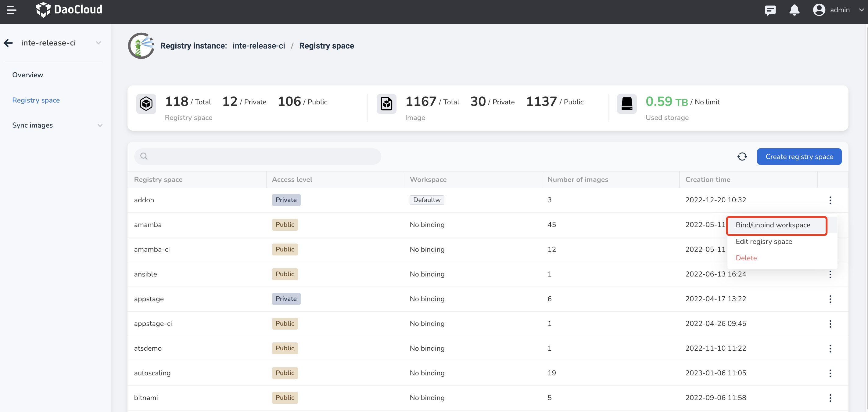Click the Public tag on amamba row

(x=285, y=225)
